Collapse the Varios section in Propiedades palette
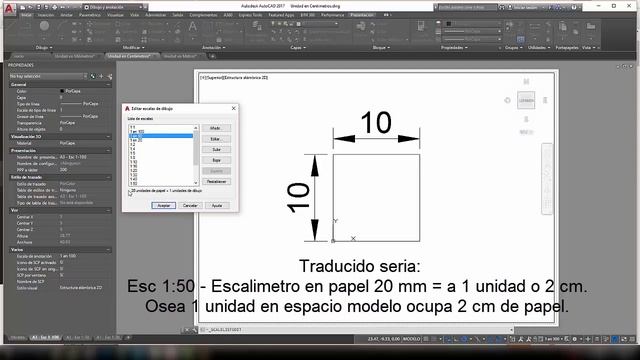This screenshot has width=640, height=360. (x=108, y=249)
